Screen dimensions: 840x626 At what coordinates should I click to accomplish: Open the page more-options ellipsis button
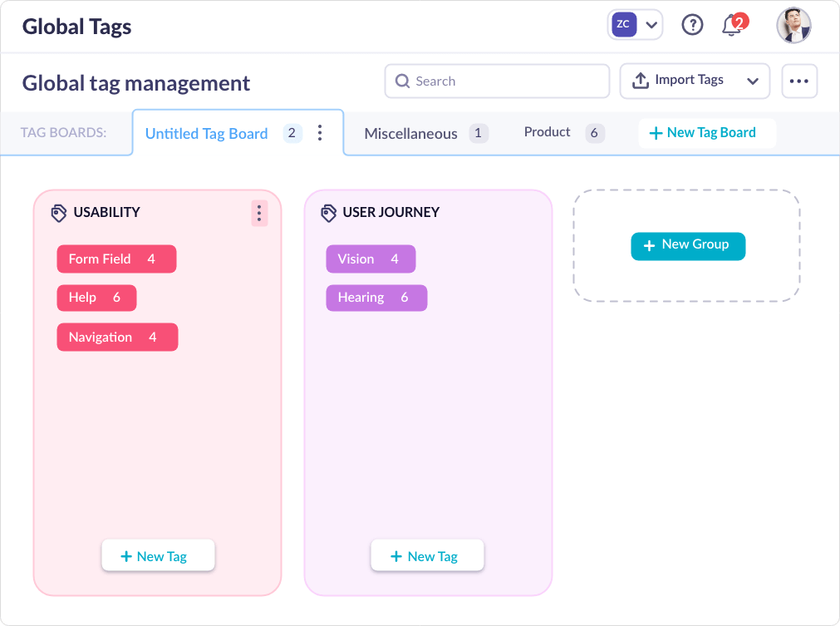(x=799, y=81)
